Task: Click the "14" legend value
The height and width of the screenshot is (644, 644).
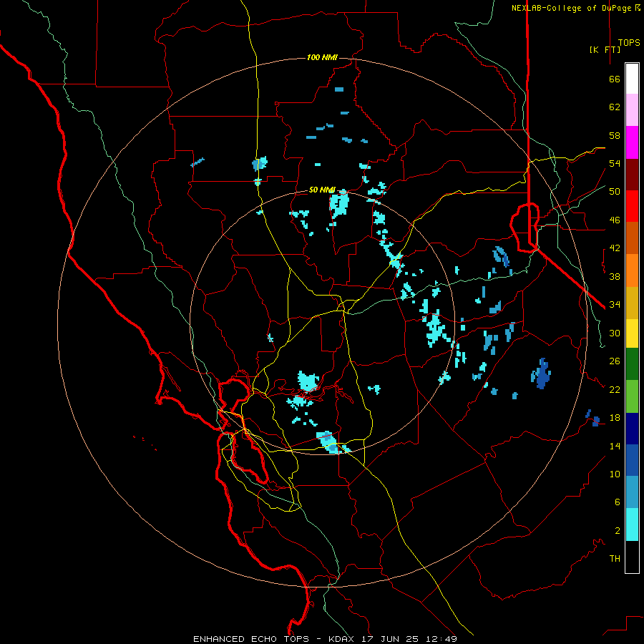Action: coord(615,446)
